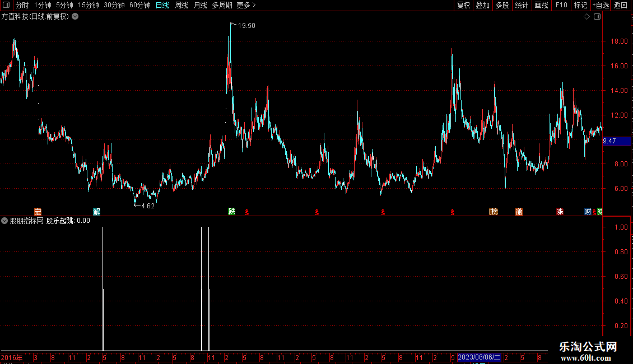Viewport: 633px width, 364px height.
Task: Click the 股乐起跳: 0.00 indicator value
Action: [x=68, y=221]
